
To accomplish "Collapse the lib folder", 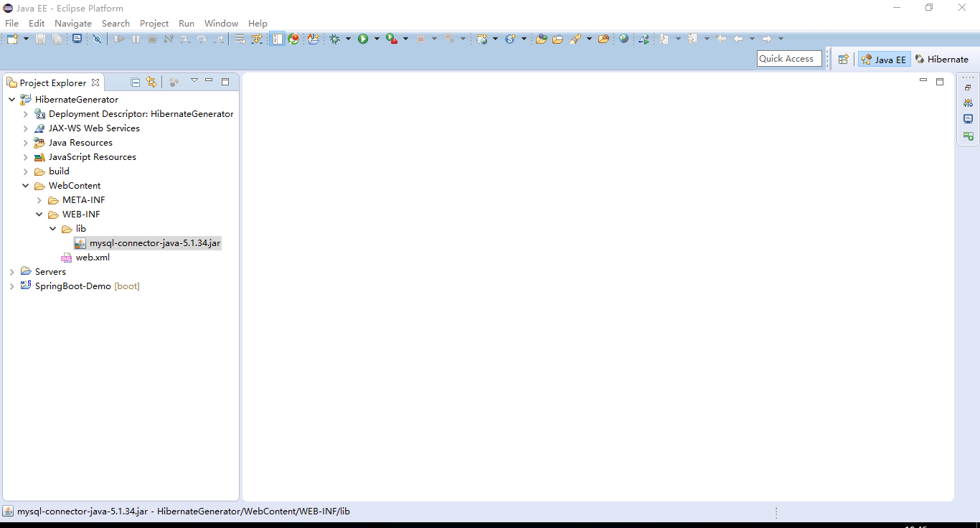I will [x=53, y=229].
